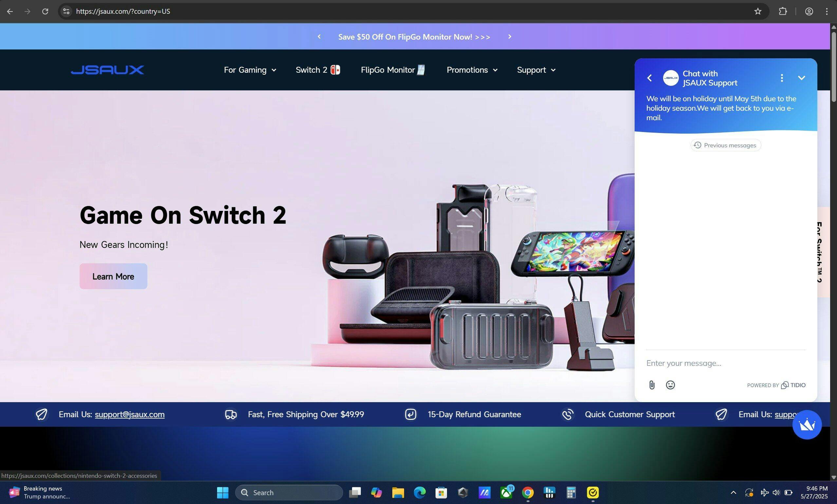Image resolution: width=837 pixels, height=504 pixels.
Task: Click the Enter your message field
Action: pos(726,363)
